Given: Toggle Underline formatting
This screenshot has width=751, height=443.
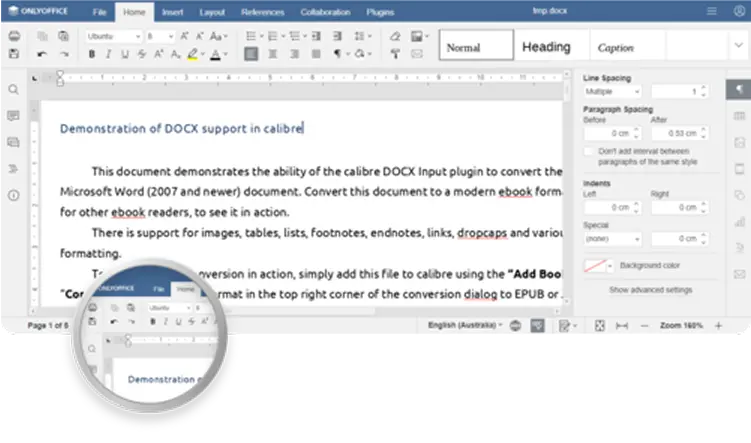Looking at the screenshot, I should [x=125, y=54].
